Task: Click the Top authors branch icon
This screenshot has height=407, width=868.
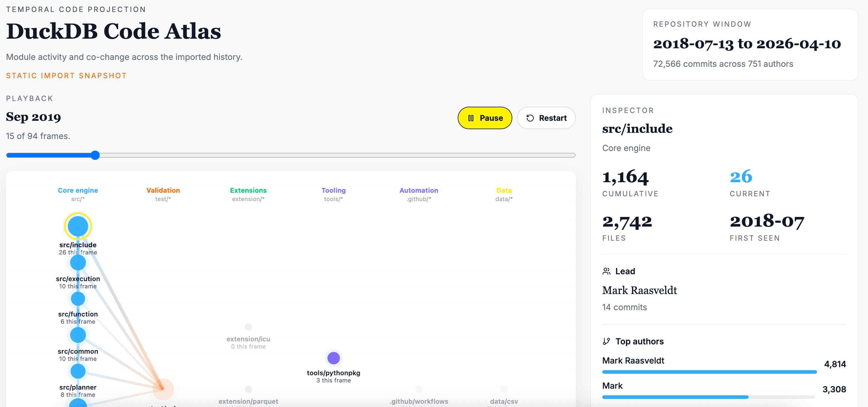Action: click(606, 341)
